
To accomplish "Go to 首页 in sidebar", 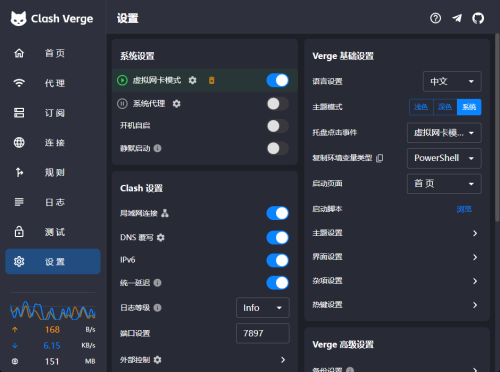I will pos(53,53).
